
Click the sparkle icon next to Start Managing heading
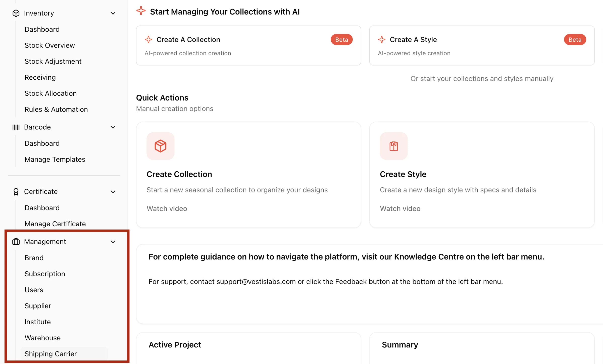pyautogui.click(x=141, y=11)
